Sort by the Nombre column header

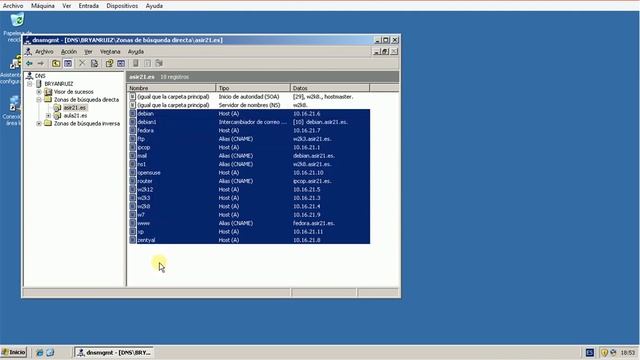(x=171, y=88)
